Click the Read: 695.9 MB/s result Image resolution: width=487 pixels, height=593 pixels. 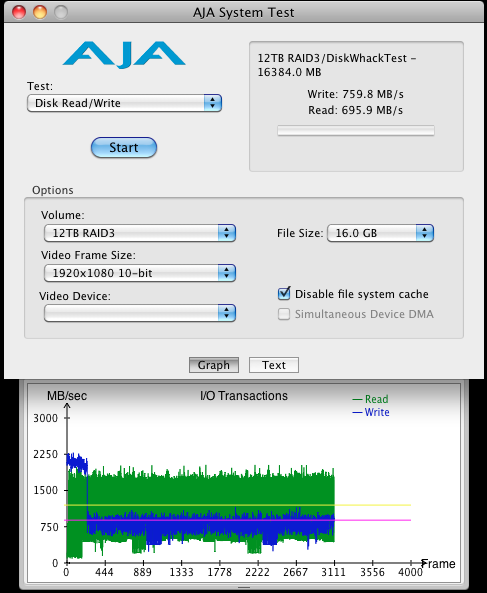(355, 110)
